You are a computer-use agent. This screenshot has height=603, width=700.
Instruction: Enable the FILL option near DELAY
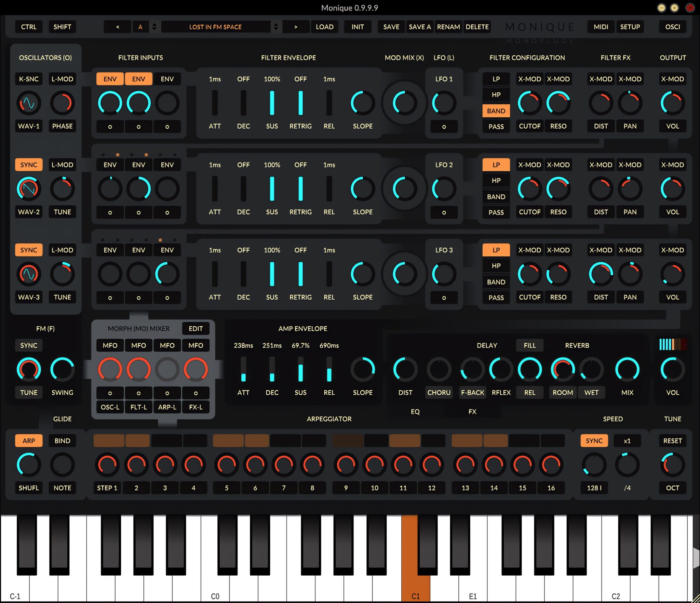(529, 345)
